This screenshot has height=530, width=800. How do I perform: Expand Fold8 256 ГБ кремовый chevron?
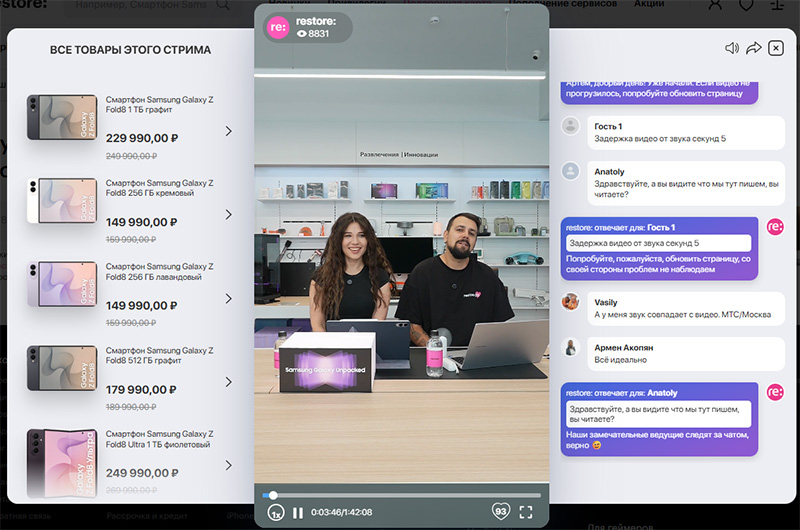tap(229, 214)
